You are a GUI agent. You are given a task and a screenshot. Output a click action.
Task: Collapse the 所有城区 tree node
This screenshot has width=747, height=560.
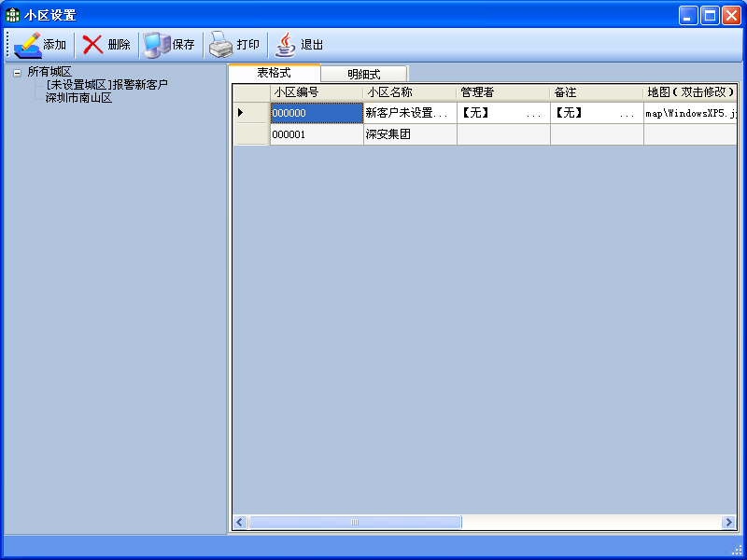(17, 73)
